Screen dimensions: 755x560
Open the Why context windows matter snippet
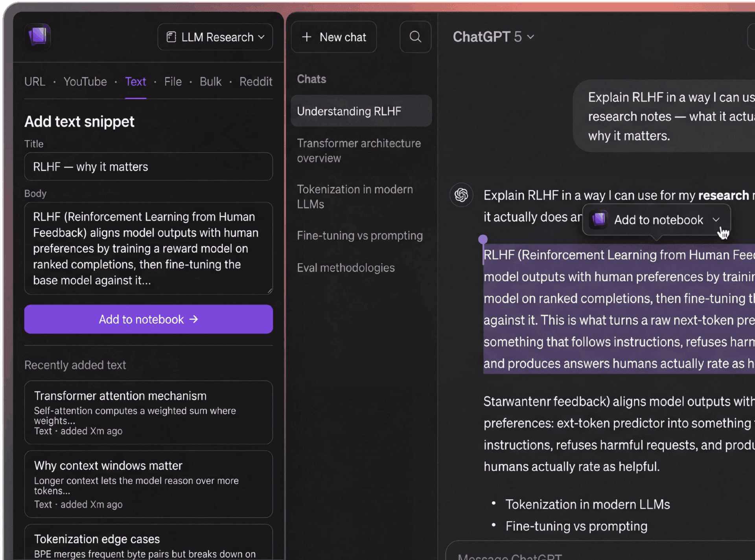[x=149, y=484]
